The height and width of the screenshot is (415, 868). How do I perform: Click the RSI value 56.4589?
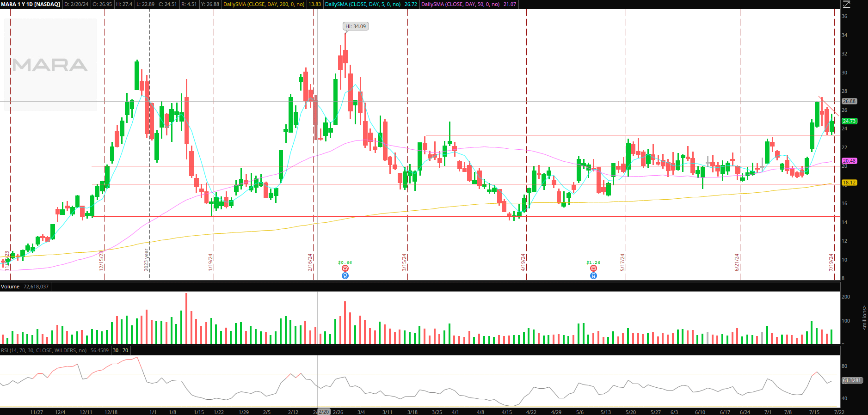pos(99,350)
